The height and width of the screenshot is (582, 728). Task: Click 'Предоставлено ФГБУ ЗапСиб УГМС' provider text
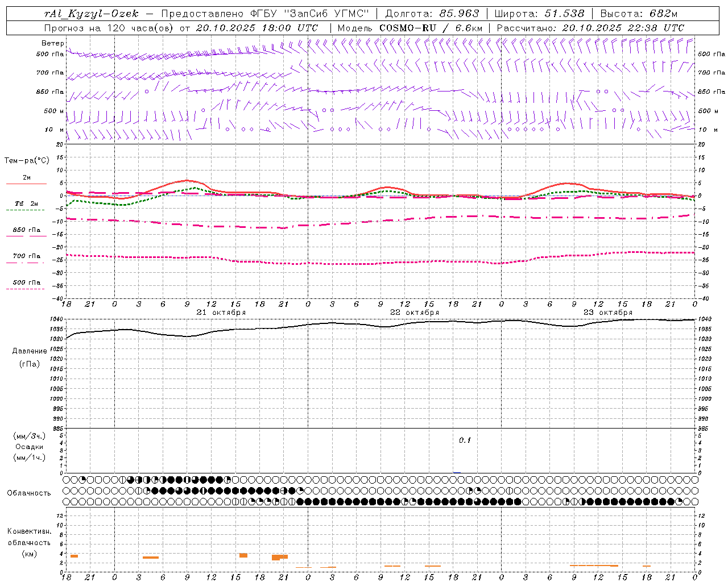coord(266,14)
